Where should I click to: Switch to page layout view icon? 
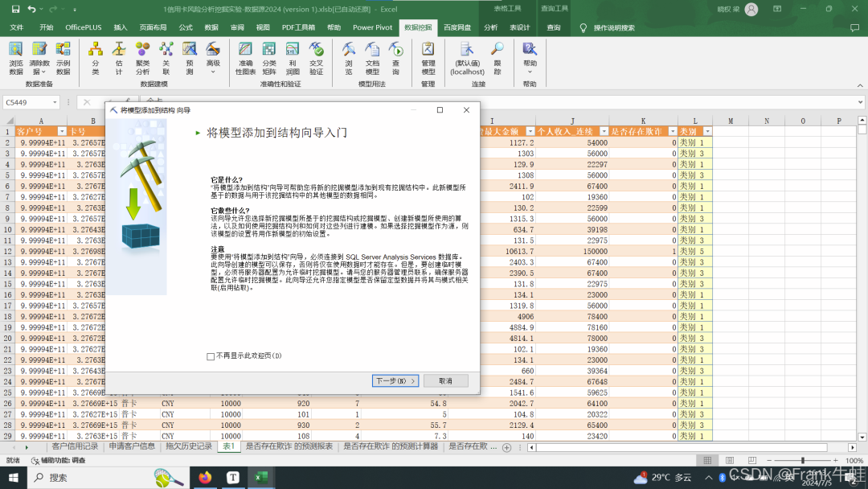(x=730, y=460)
